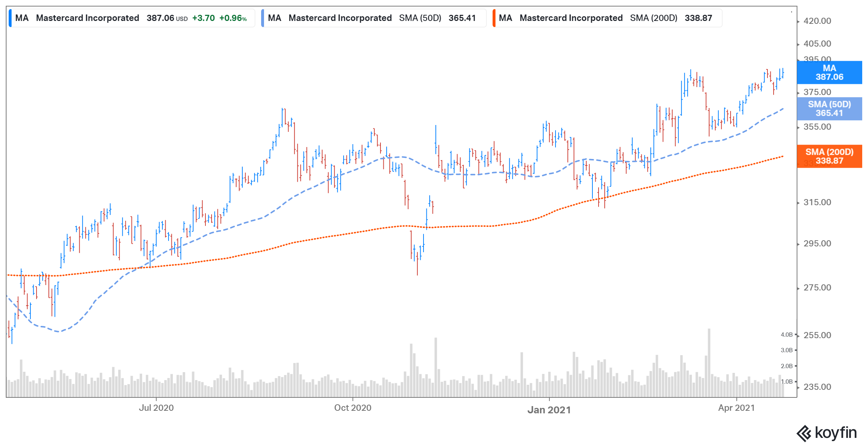Image resolution: width=868 pixels, height=448 pixels.
Task: Click the MA Mastercard Incorporated price legend
Action: pyautogui.click(x=132, y=18)
